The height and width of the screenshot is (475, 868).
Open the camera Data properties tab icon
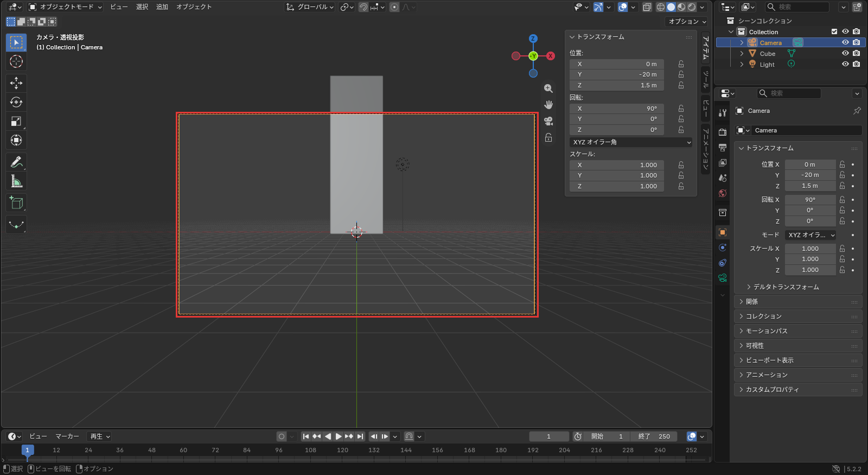pyautogui.click(x=723, y=278)
